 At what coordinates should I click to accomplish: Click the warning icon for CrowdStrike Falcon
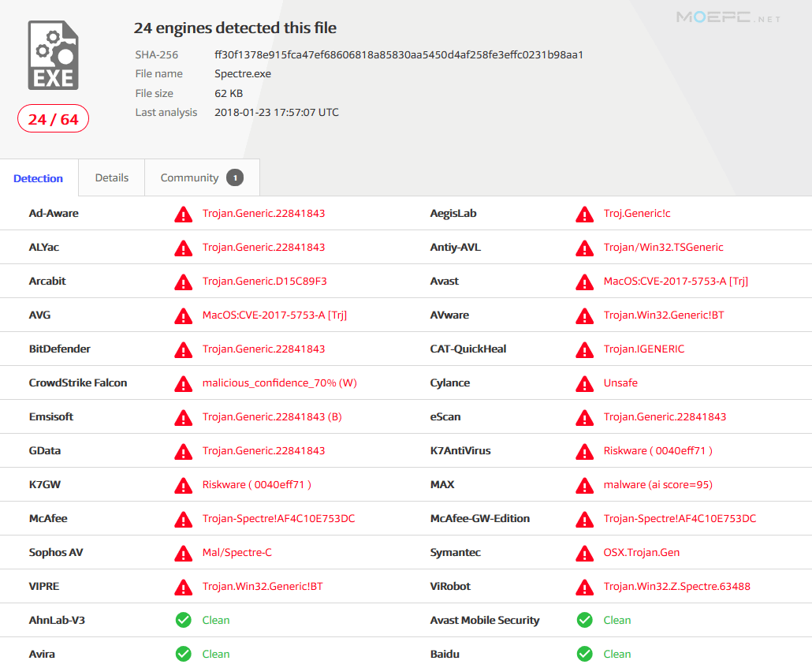tap(184, 383)
